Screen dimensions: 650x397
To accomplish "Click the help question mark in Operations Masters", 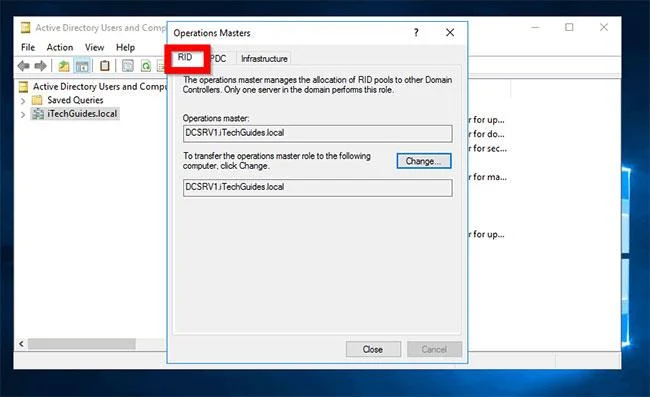I will click(416, 33).
